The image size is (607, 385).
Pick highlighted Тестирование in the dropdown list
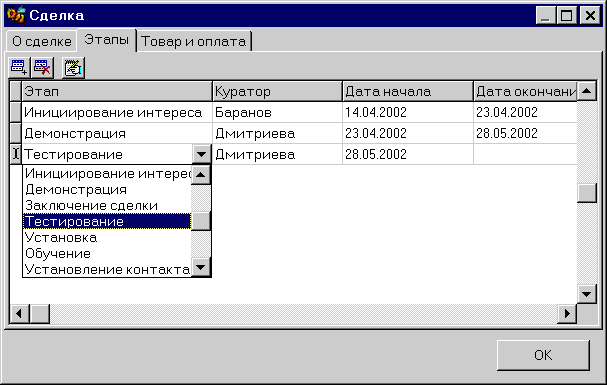point(107,221)
